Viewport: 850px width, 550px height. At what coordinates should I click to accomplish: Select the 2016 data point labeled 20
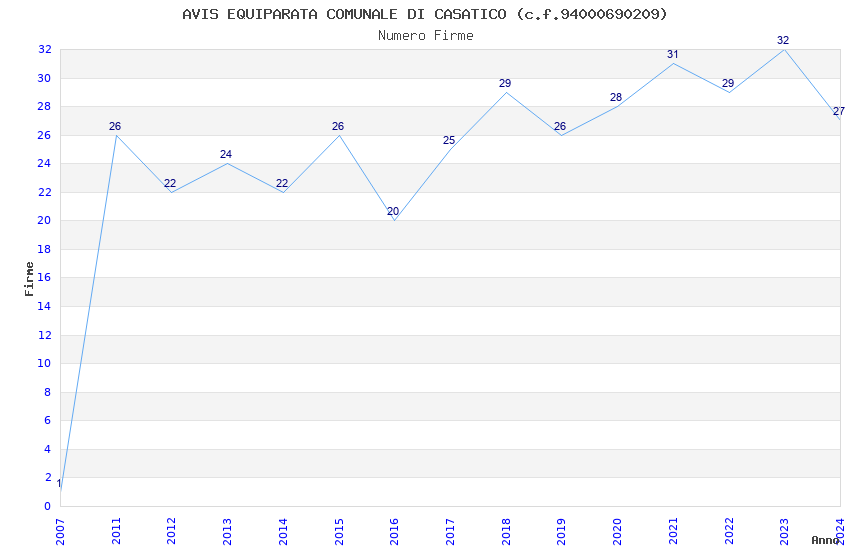[x=393, y=211]
